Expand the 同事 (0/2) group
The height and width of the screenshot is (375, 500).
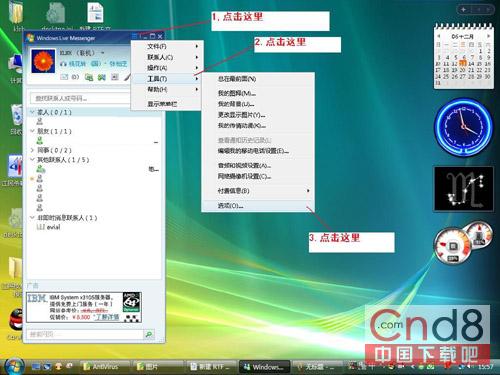[x=32, y=150]
